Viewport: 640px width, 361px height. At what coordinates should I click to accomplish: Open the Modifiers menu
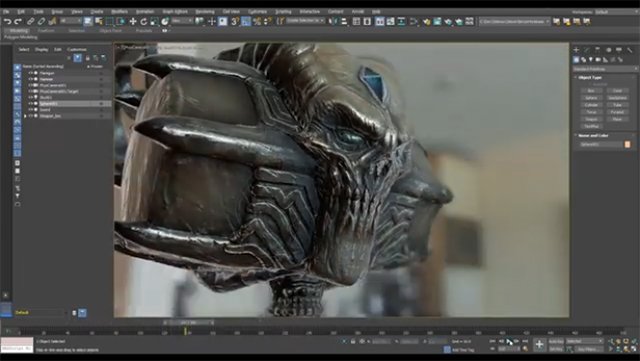(119, 11)
